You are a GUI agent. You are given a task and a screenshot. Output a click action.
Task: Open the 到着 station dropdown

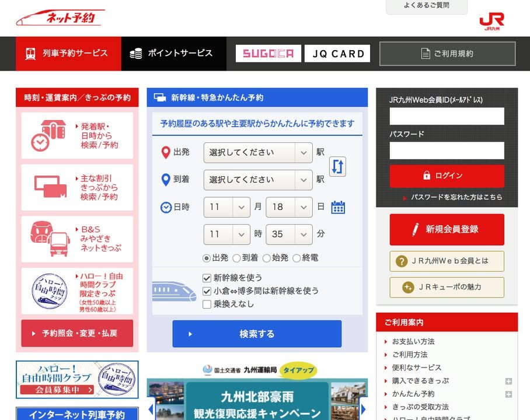(257, 180)
